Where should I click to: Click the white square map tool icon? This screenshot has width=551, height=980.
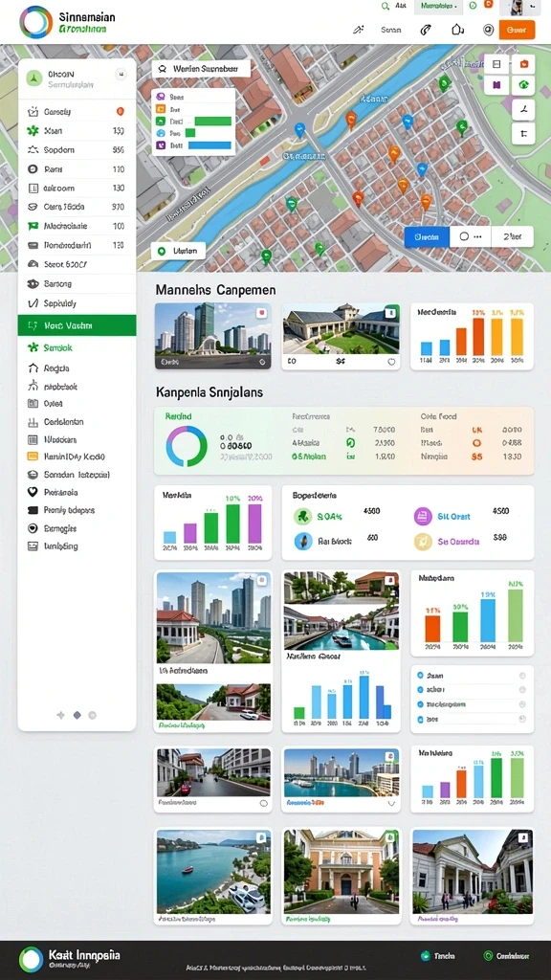click(496, 64)
